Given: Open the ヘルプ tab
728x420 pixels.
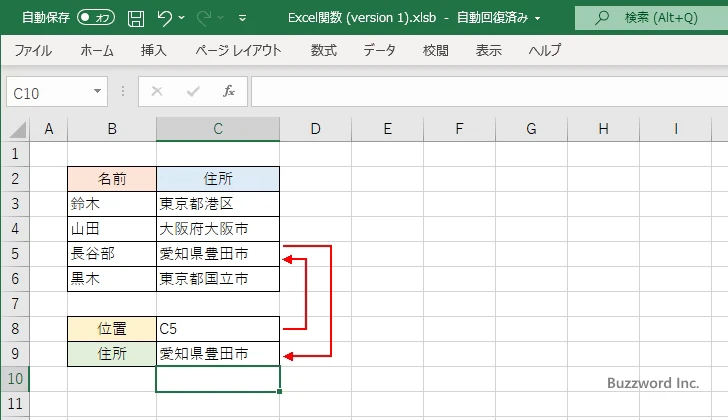Looking at the screenshot, I should (545, 50).
